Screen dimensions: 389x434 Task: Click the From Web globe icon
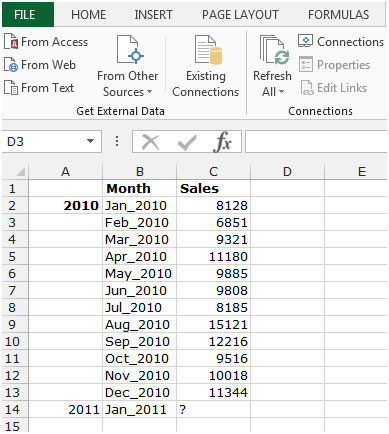[x=11, y=65]
